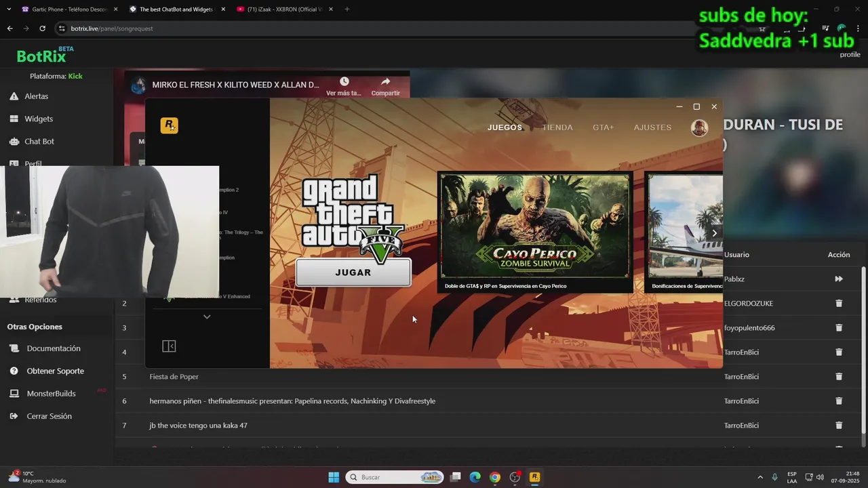Click Cerrar Sesión in BotRix sidebar
Viewport: 868px width, 488px height.
(49, 416)
